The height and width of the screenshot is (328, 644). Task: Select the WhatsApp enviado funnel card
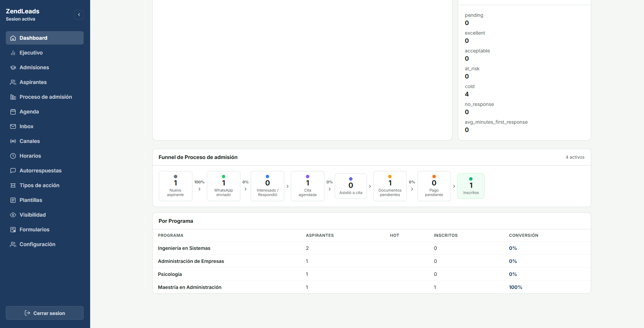click(x=224, y=186)
